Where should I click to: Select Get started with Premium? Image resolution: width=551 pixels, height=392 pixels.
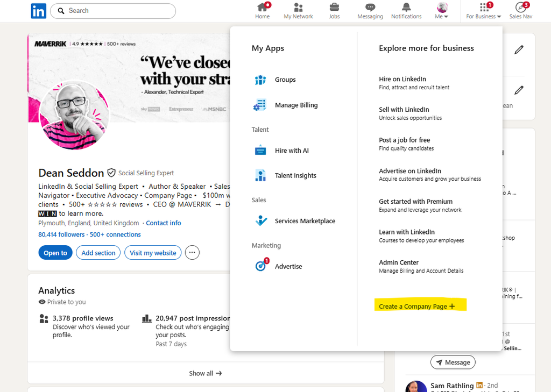click(420, 205)
